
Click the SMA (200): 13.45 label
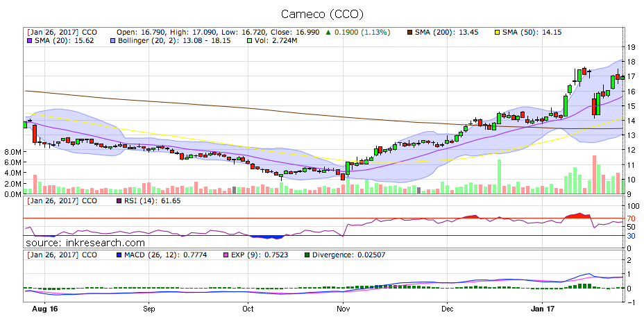tap(447, 32)
